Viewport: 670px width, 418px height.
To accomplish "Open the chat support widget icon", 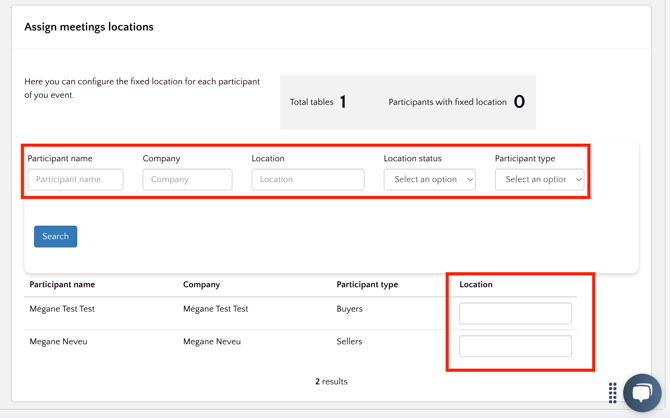I will point(642,392).
